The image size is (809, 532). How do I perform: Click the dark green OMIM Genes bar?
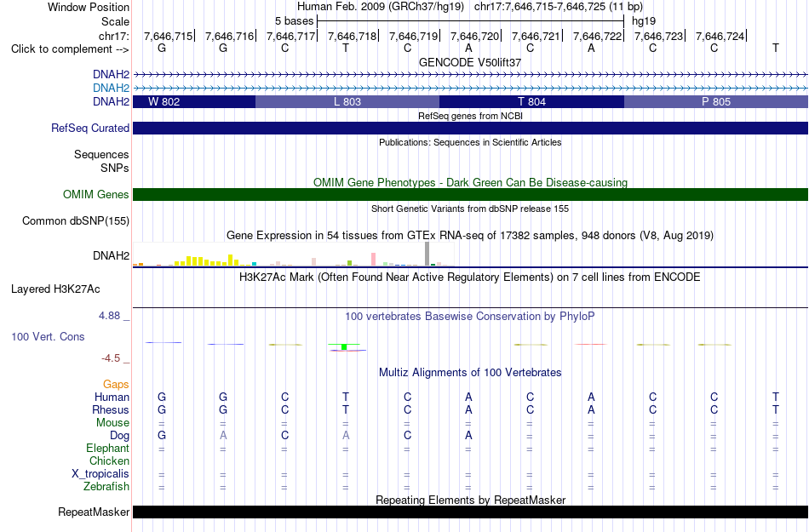click(471, 194)
